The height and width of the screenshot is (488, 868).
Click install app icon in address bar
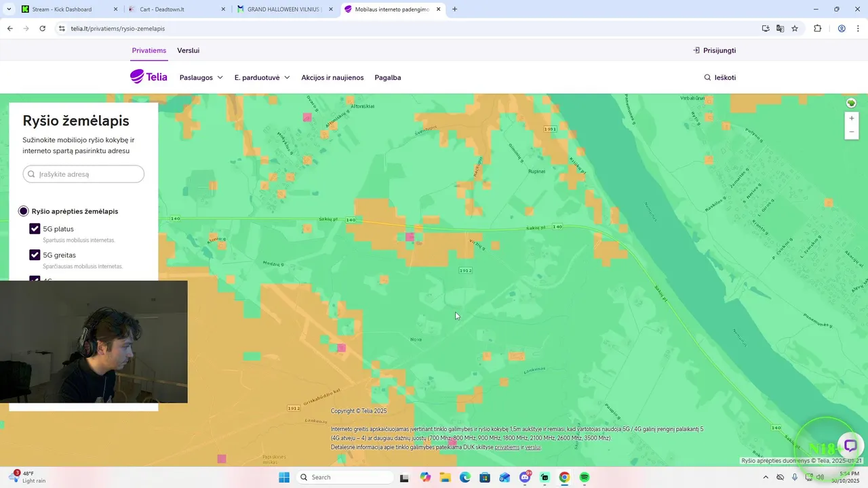[765, 28]
